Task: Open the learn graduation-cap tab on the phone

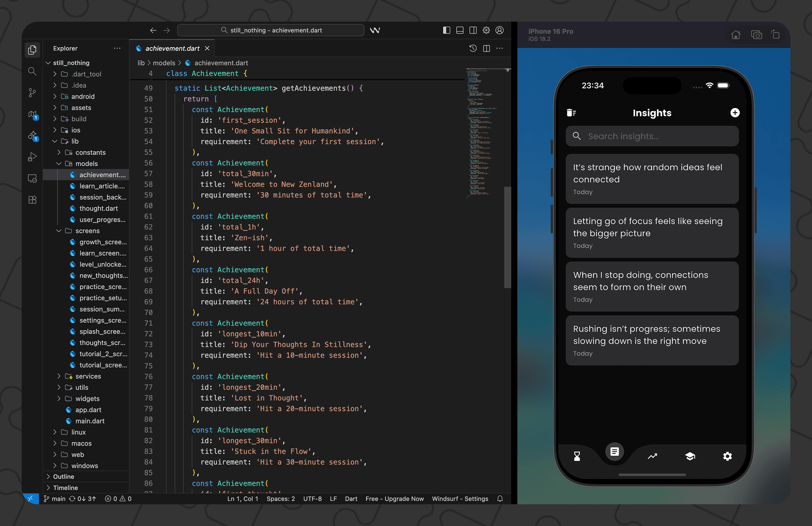Action: 690,456
